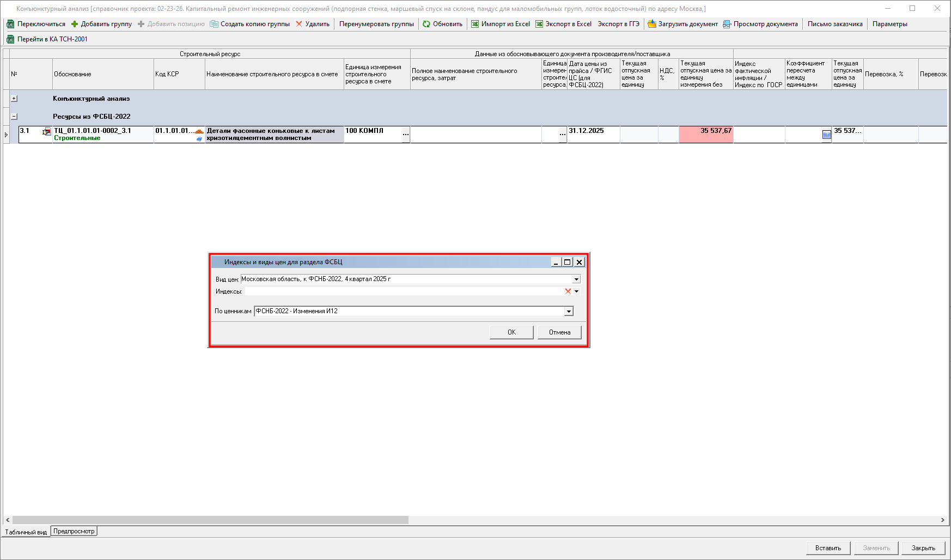
Task: Click the Обоснование column header
Action: (103, 74)
